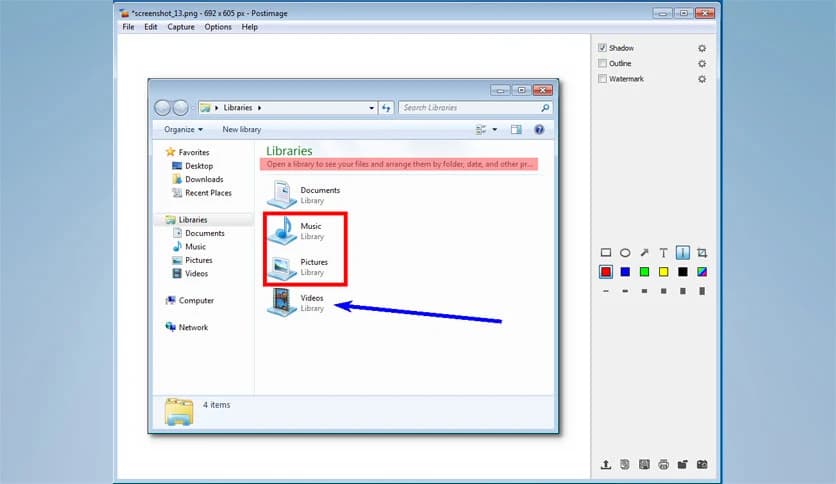The height and width of the screenshot is (484, 836).
Task: Select the Documents Library item in file list
Action: 303,195
